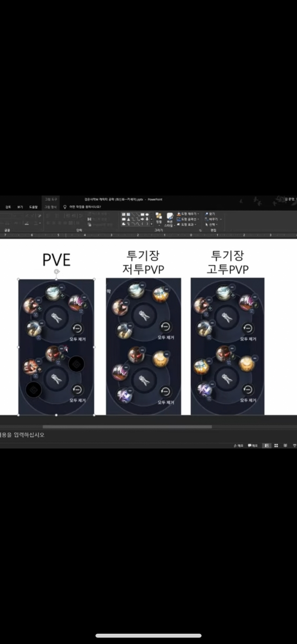Open the 보기 ribbon tab
Screen dimensions: 297x644
pyautogui.click(x=20, y=207)
